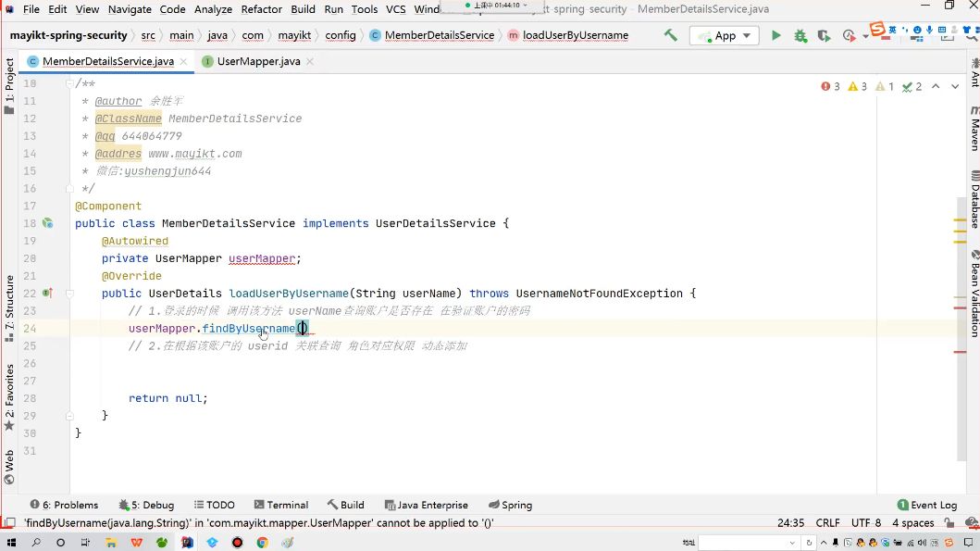
Task: Click the CRLF line separator in the status bar
Action: 827,522
